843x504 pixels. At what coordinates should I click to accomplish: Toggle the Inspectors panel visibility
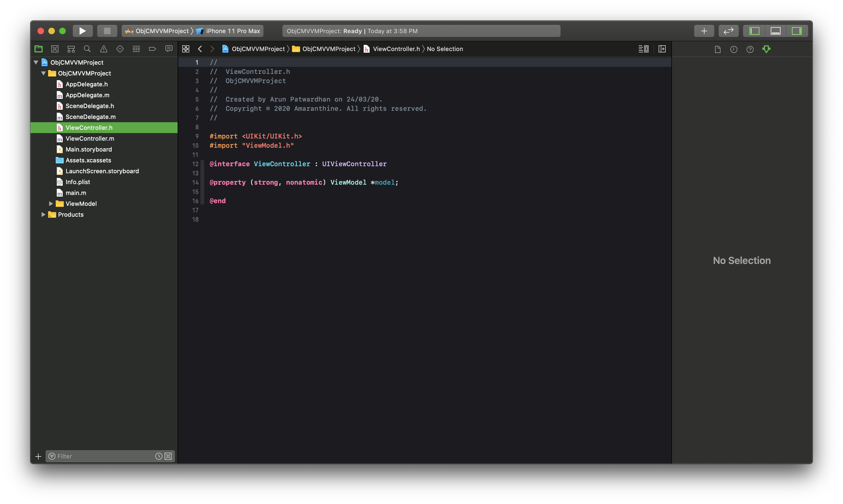(797, 31)
